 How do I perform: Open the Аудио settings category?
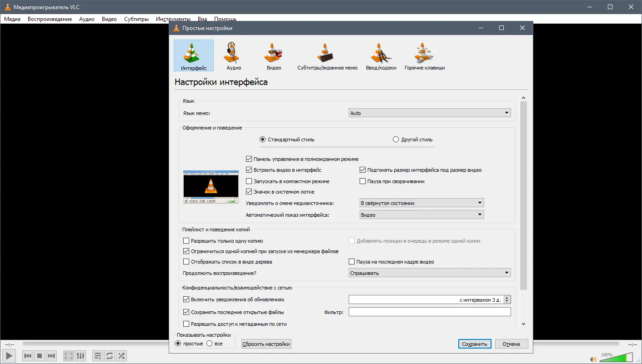point(234,56)
